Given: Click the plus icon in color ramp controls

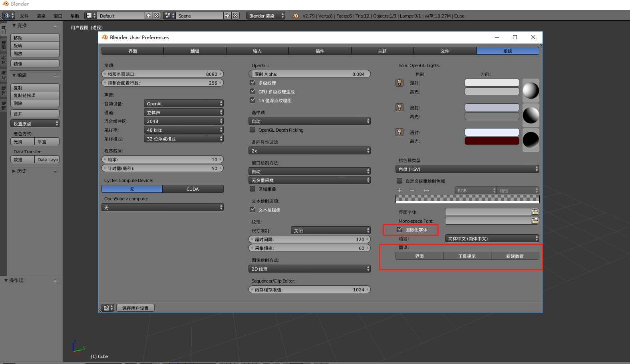Looking at the screenshot, I should 399,190.
